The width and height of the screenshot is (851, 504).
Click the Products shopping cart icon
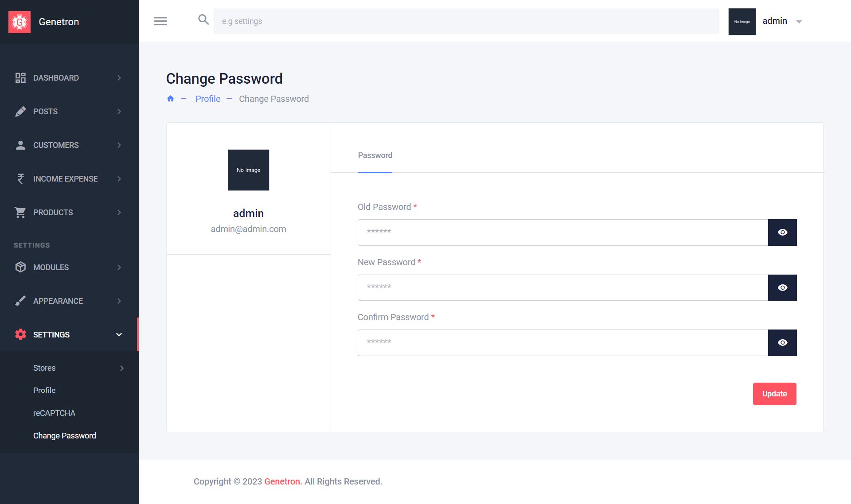20,213
